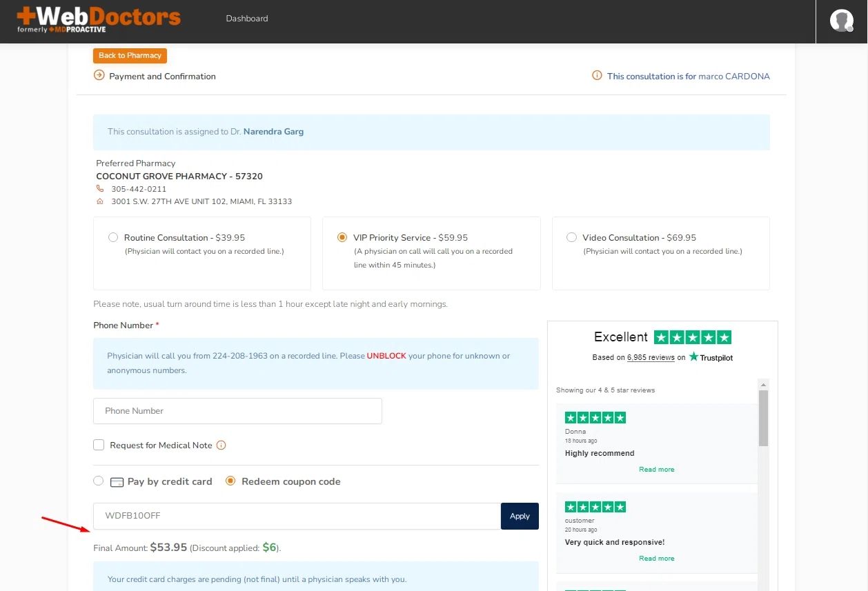Click patient name marco CARDONA

(x=734, y=77)
